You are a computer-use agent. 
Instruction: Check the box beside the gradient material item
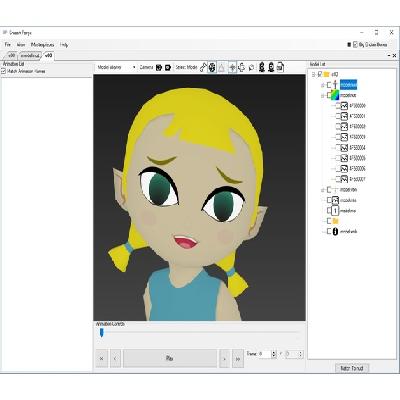[x=329, y=95]
